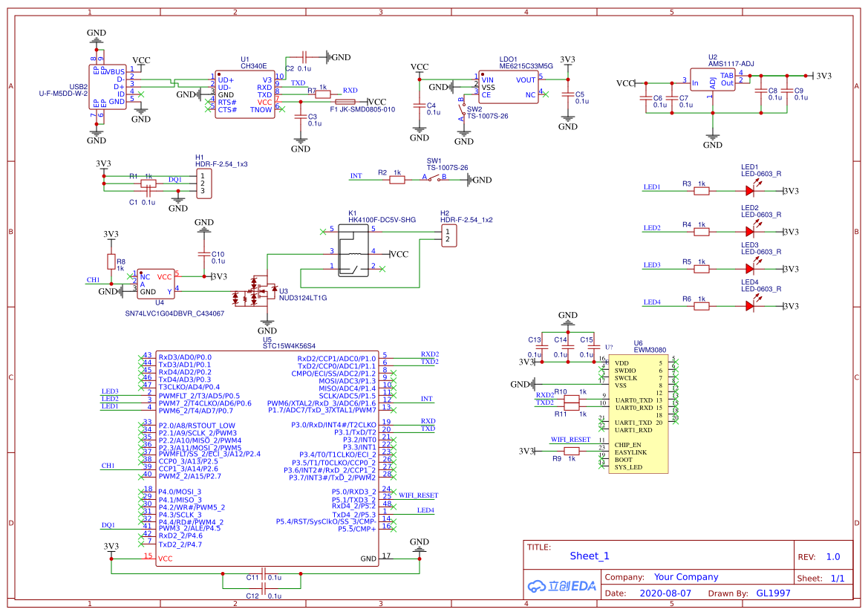The width and height of the screenshot is (868, 615).
Task: Click the 'SN74LVC1G04DBVR_C434067' part label
Action: [174, 313]
